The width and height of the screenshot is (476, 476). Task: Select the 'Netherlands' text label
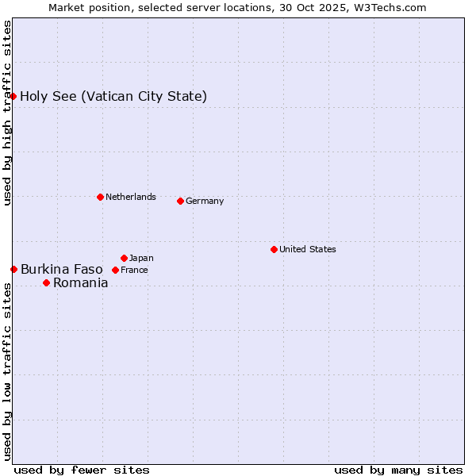pos(130,197)
